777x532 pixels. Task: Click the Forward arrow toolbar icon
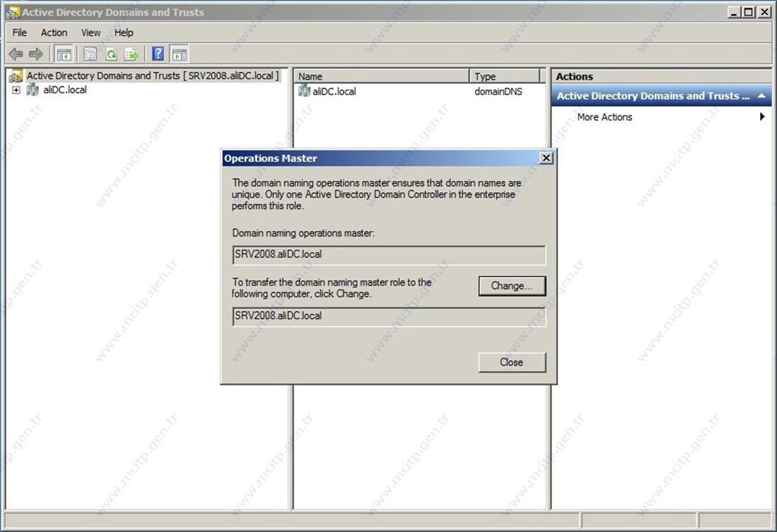click(x=36, y=54)
